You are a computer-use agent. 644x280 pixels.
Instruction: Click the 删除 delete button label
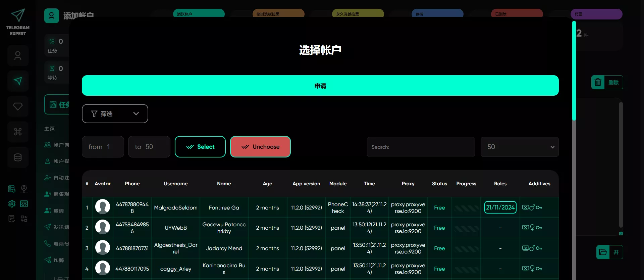click(613, 82)
